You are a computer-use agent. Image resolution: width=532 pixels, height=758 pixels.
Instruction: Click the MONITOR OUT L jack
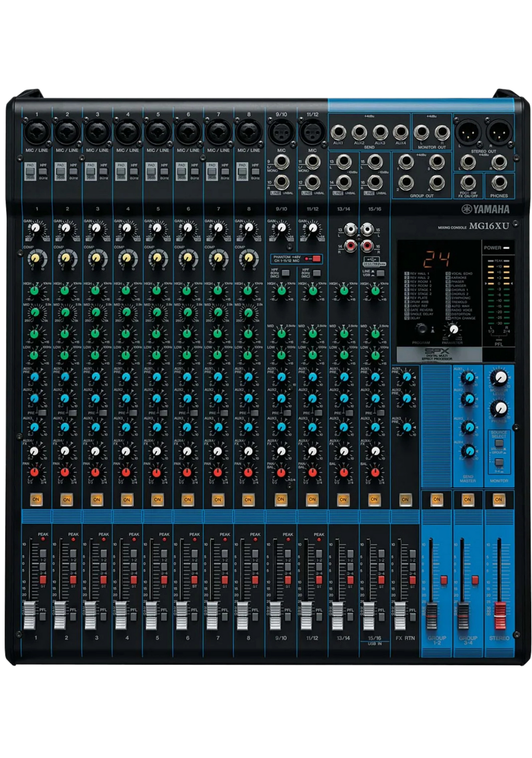[x=421, y=132]
